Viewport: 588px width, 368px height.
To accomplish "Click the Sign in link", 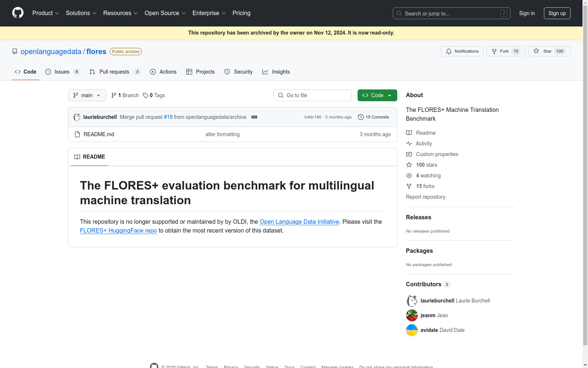I will 527,13.
